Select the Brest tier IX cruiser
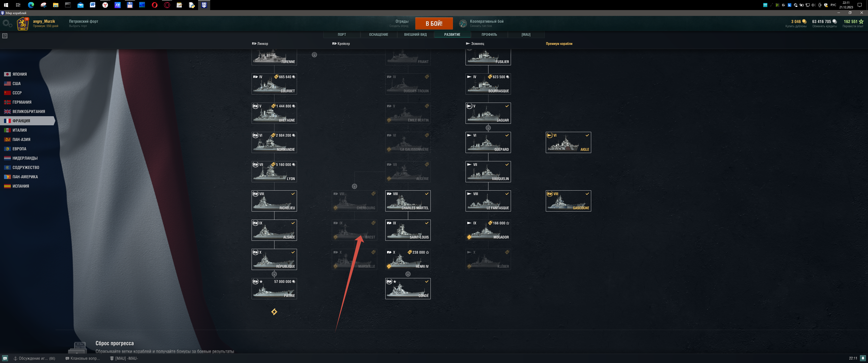Viewport: 868px width, 363px height. (x=355, y=230)
